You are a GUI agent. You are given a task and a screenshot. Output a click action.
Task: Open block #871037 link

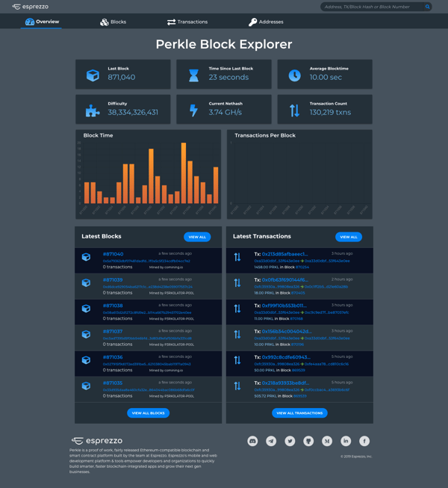[113, 332]
